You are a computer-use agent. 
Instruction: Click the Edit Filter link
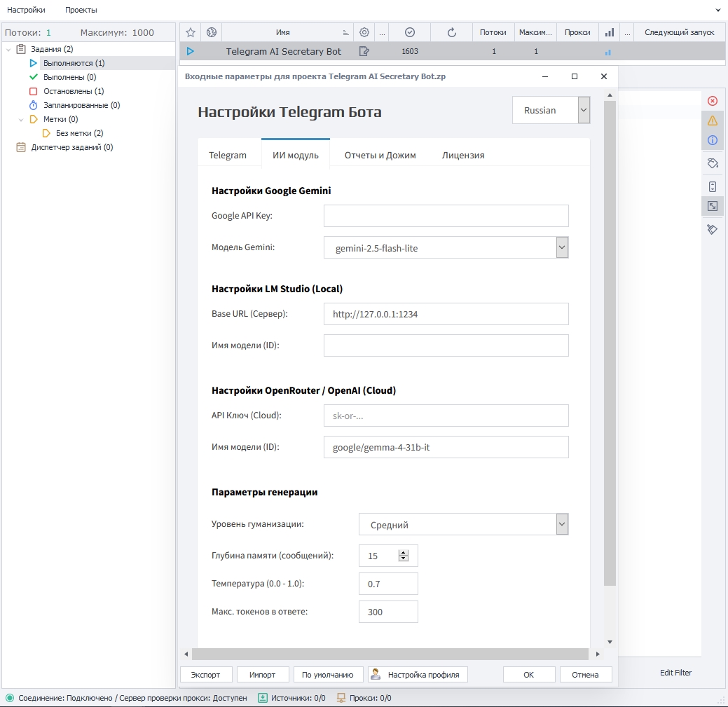point(675,673)
